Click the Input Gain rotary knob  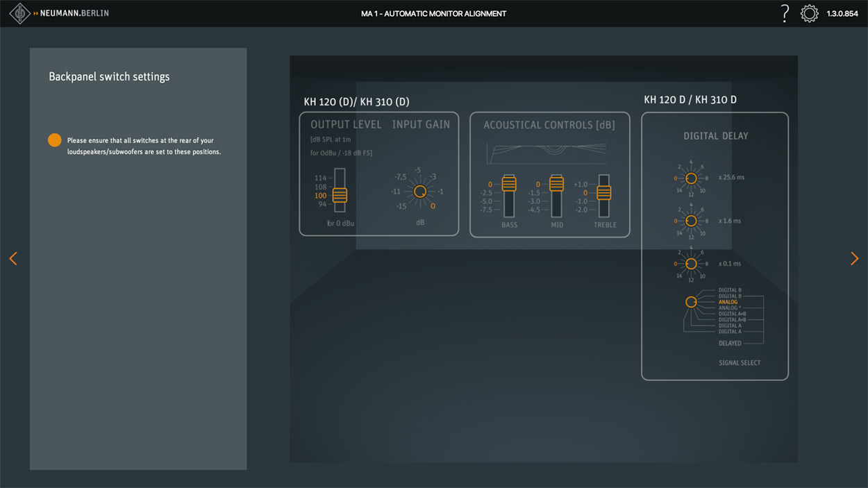pyautogui.click(x=419, y=192)
